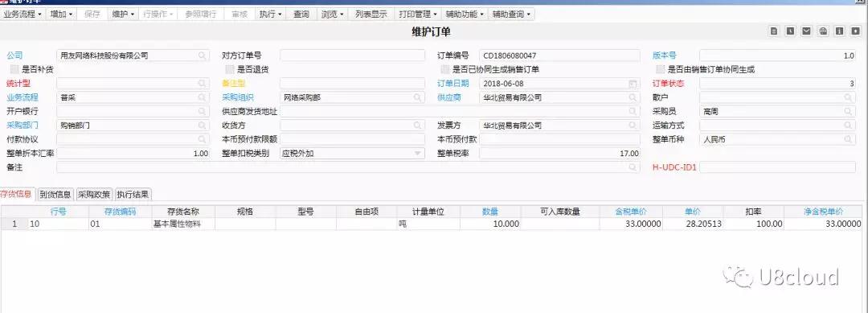
Task: Click the info icon in header
Action: [x=839, y=31]
